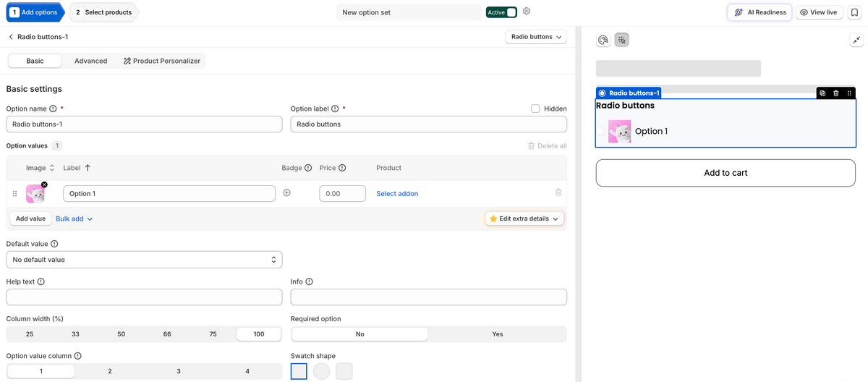The image size is (868, 382).
Task: Remove the image from Option 1 value
Action: tap(45, 185)
